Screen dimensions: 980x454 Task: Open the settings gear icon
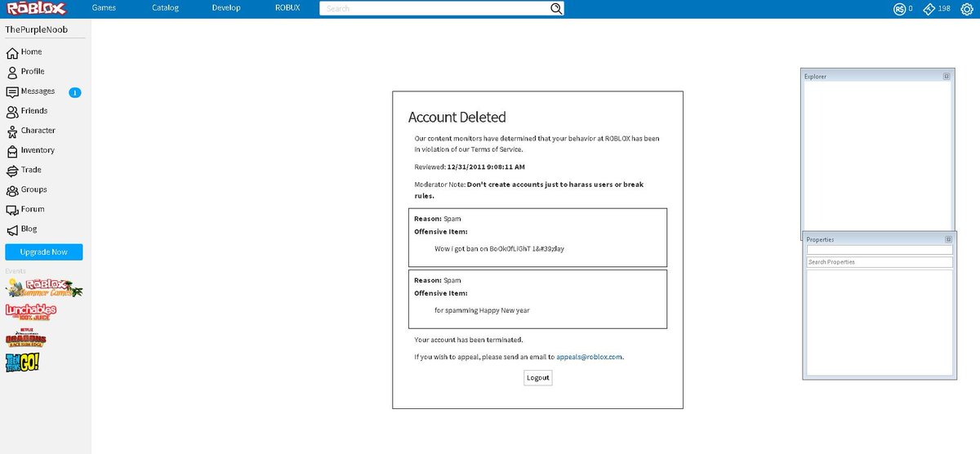click(967, 8)
